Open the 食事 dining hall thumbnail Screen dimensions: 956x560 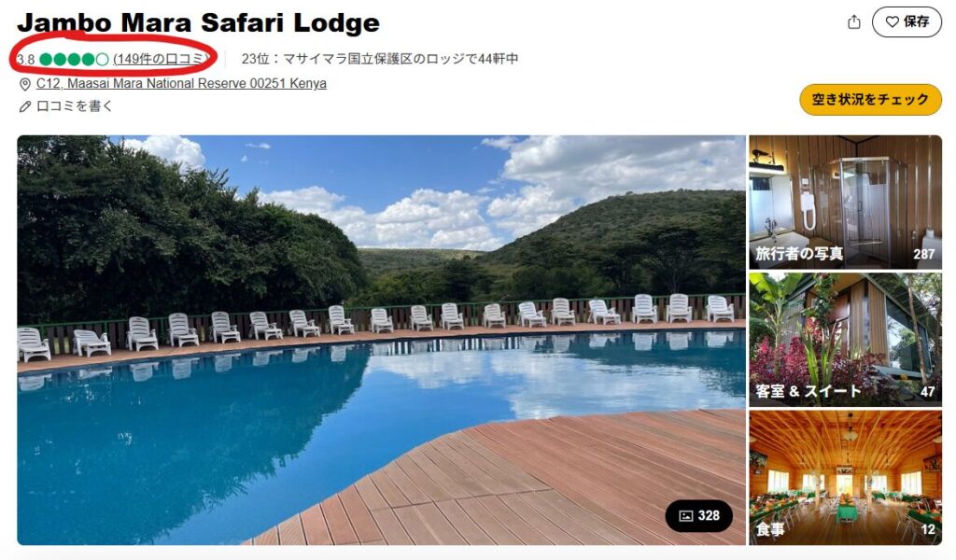tap(845, 477)
